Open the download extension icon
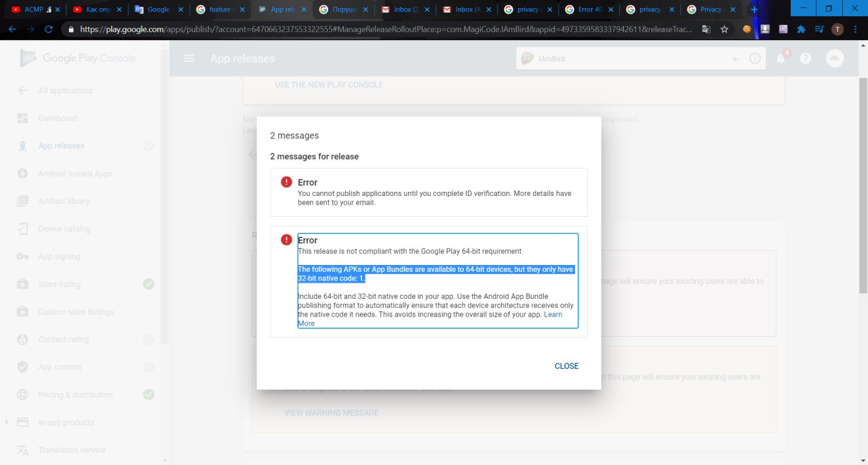The width and height of the screenshot is (868, 465). point(765,29)
